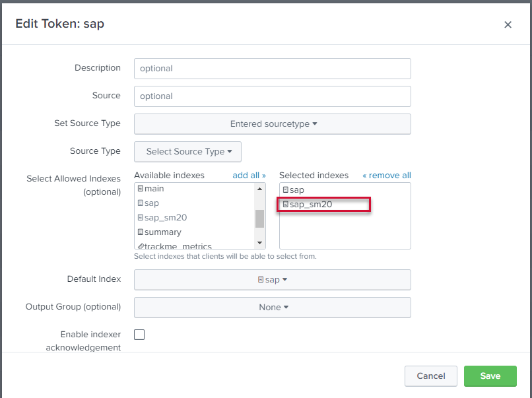Click the Description input field
Image resolution: width=532 pixels, height=398 pixels.
click(x=272, y=69)
